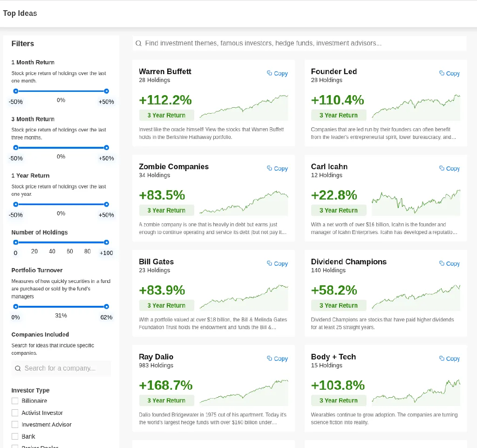This screenshot has width=477, height=448.
Task: Check the Billionaire investor type box
Action: tap(15, 401)
